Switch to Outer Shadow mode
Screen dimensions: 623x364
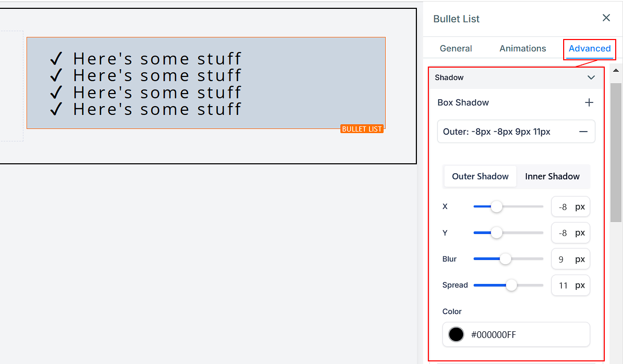tap(480, 176)
